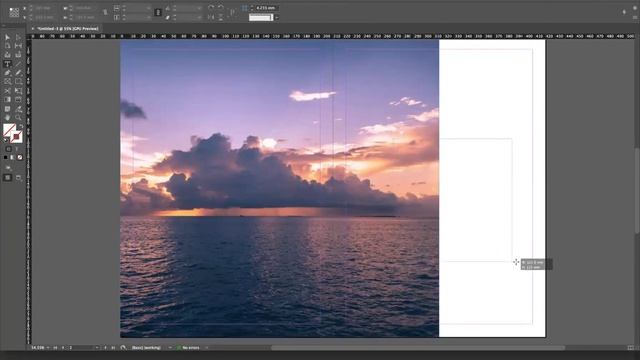Click the Width field
640x360 pixels.
[x=84, y=8]
